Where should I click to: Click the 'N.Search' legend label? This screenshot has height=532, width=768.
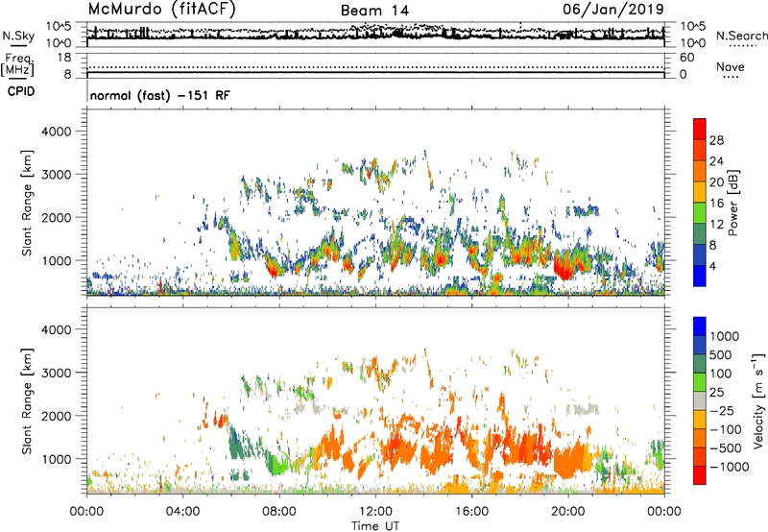pos(742,36)
